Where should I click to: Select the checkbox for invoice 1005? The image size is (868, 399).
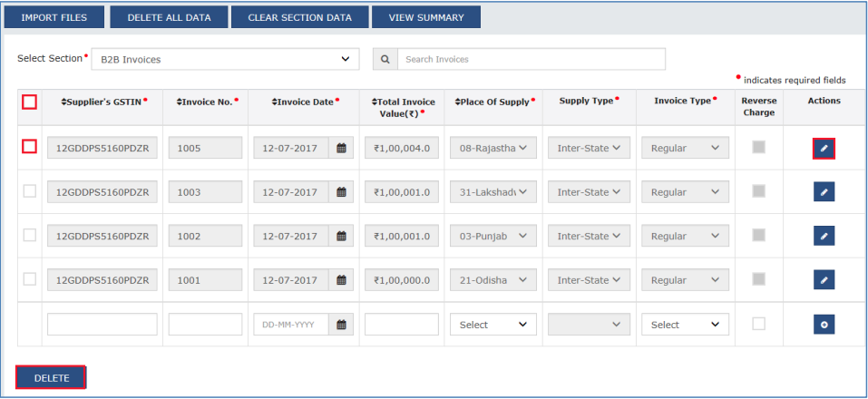[x=29, y=146]
